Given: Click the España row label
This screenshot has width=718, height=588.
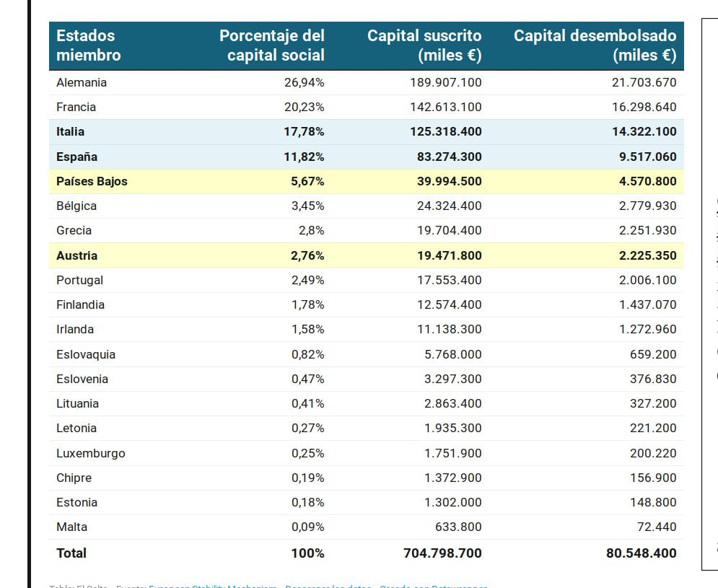Looking at the screenshot, I should coord(77,157).
